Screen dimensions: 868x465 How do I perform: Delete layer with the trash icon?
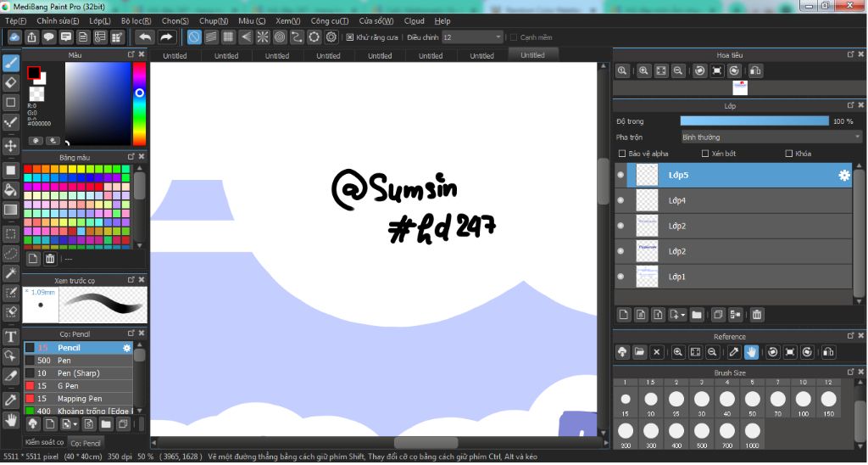757,315
